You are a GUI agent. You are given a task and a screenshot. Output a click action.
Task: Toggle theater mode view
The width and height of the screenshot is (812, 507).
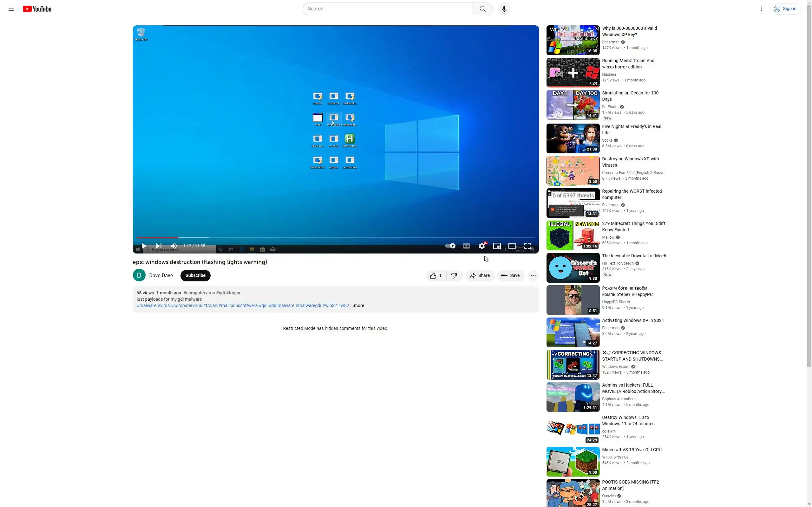[x=512, y=246]
